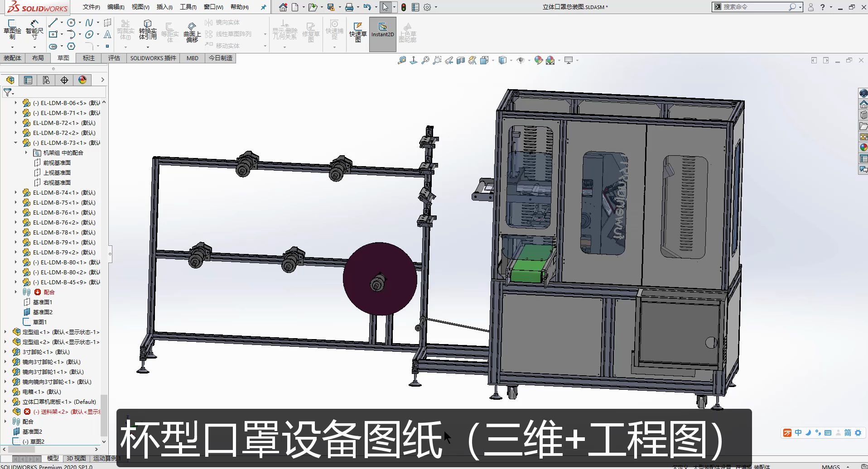Open the Display Style dropdown arrow
This screenshot has height=469, width=868.
coord(511,60)
